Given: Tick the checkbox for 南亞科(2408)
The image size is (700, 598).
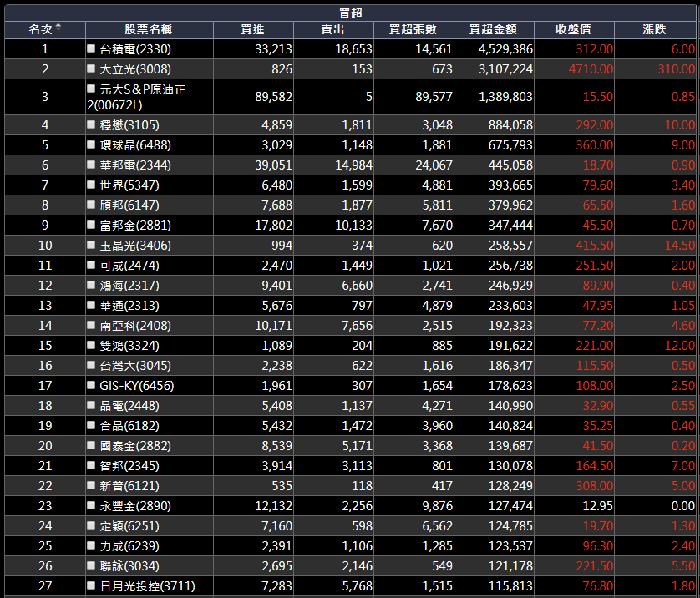Looking at the screenshot, I should coord(91,325).
